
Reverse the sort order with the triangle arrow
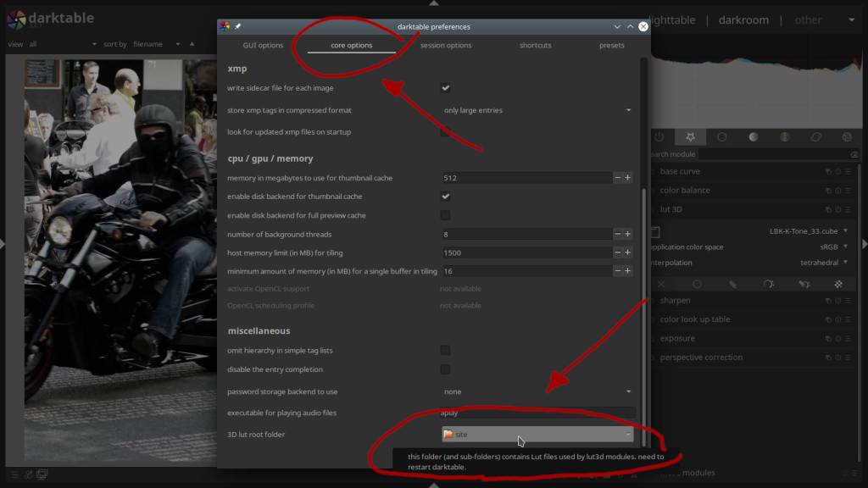[x=192, y=44]
